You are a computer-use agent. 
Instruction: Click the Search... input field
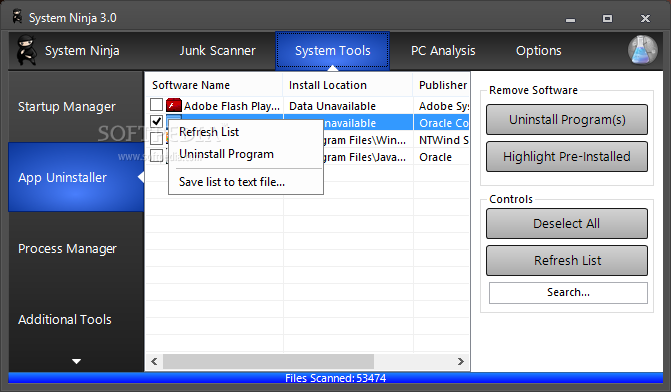click(568, 293)
